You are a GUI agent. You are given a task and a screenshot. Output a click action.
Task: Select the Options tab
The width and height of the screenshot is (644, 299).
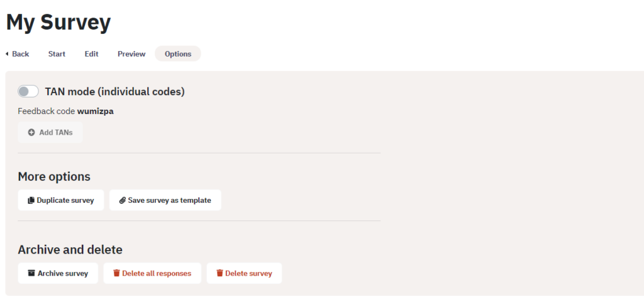pyautogui.click(x=178, y=54)
